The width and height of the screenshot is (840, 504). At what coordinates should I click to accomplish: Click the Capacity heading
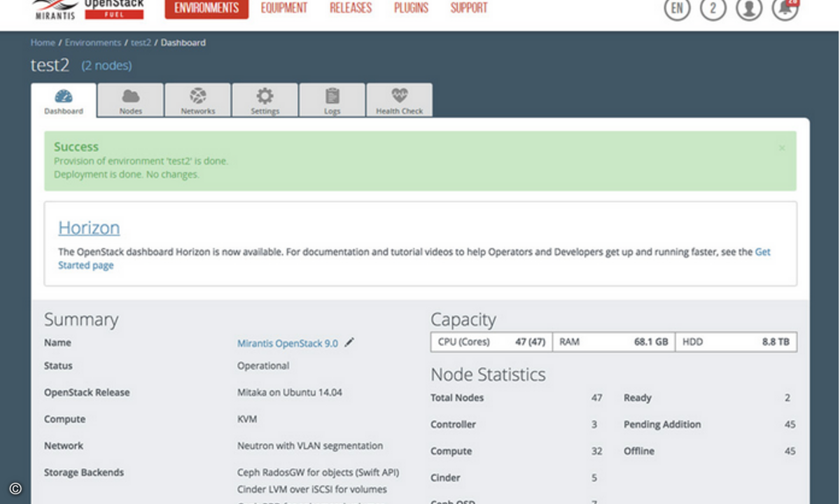[x=463, y=320]
